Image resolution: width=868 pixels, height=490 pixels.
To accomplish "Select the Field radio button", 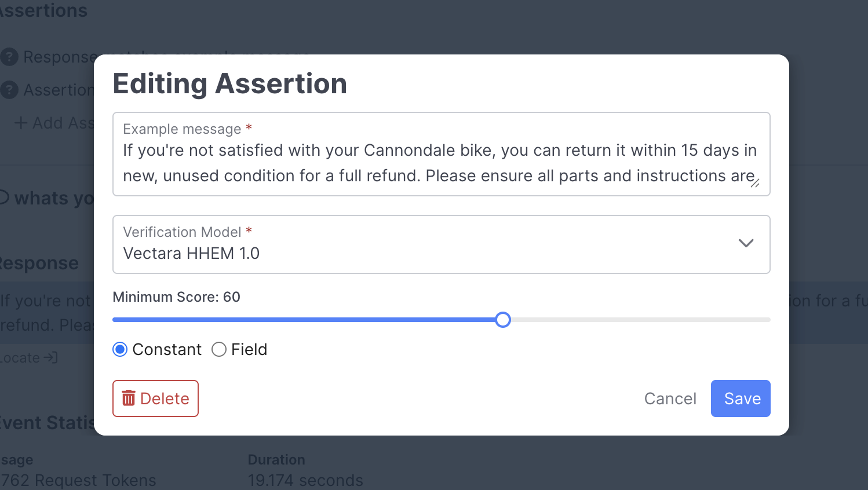I will click(219, 349).
